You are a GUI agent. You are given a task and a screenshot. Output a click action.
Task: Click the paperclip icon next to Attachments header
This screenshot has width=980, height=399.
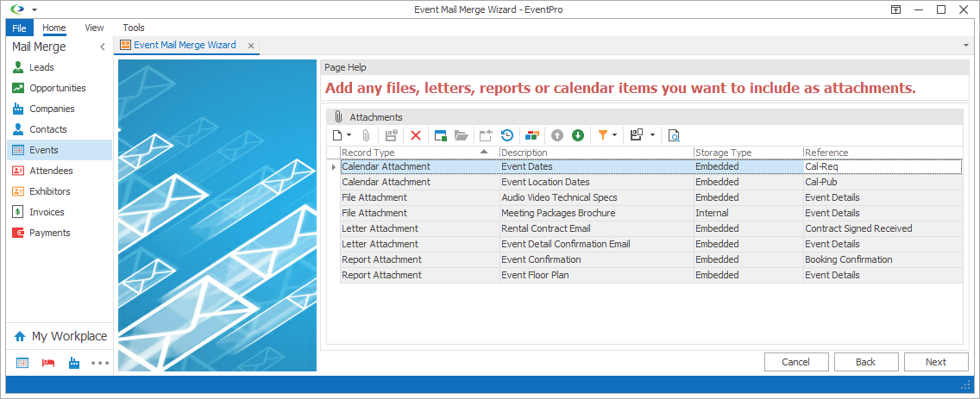(x=338, y=116)
